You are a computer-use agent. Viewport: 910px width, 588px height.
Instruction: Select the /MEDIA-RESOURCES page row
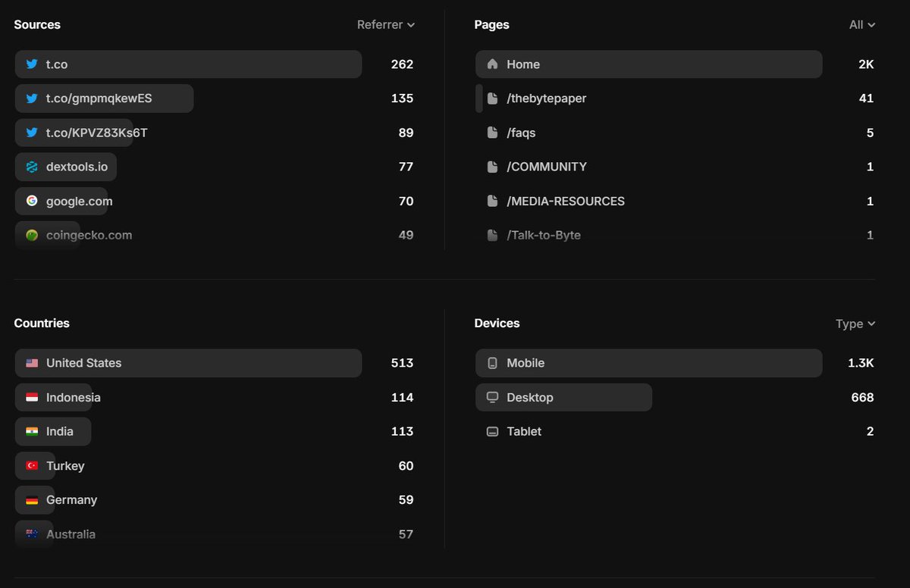point(675,201)
